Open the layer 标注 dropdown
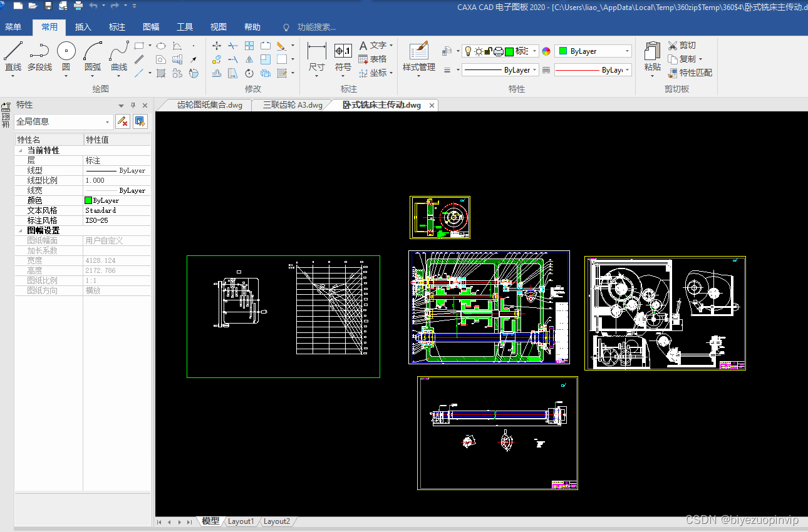Screen dimensions: 808x532 click(x=535, y=51)
